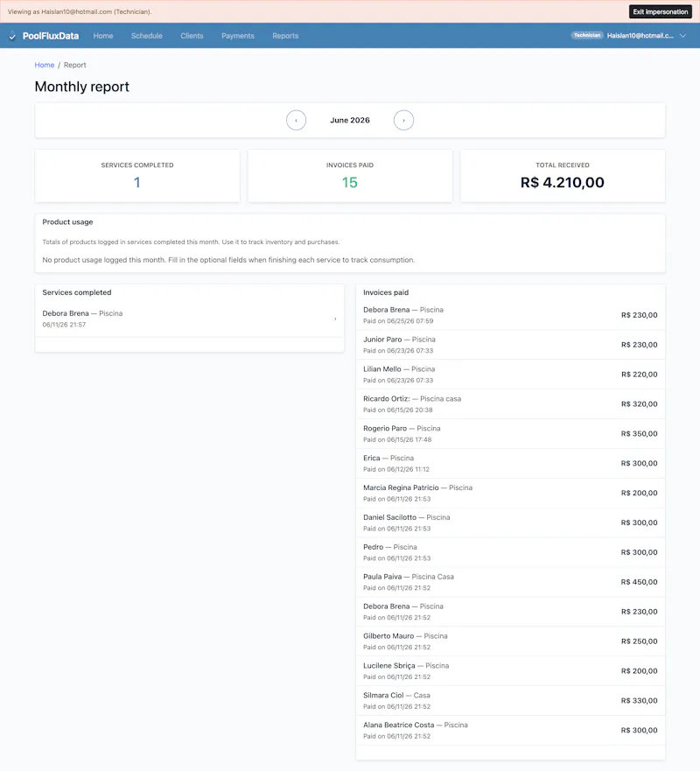Click Exit impersonation button

coord(660,11)
